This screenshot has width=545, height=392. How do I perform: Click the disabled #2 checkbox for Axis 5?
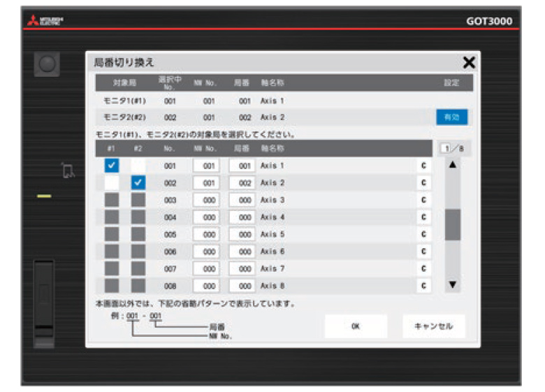click(x=138, y=234)
